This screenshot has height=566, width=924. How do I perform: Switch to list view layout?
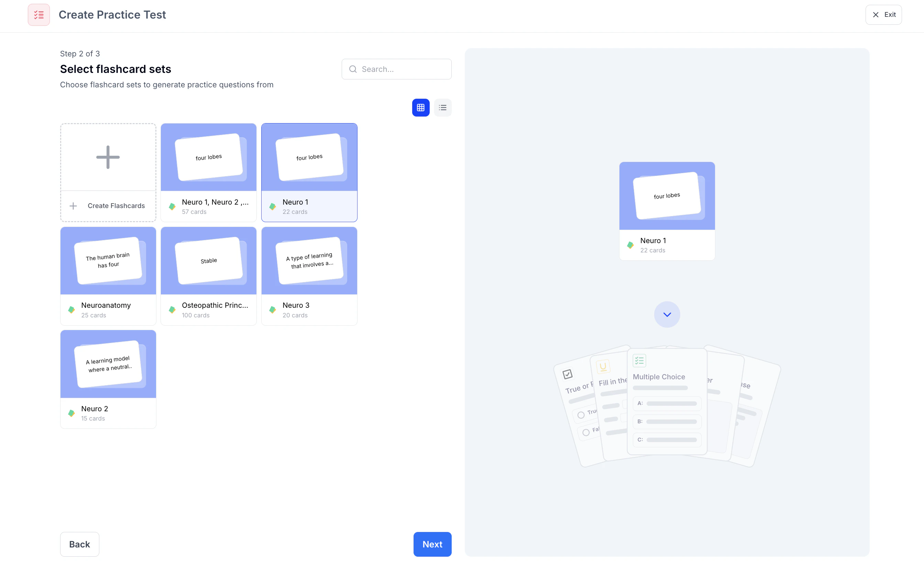tap(442, 108)
